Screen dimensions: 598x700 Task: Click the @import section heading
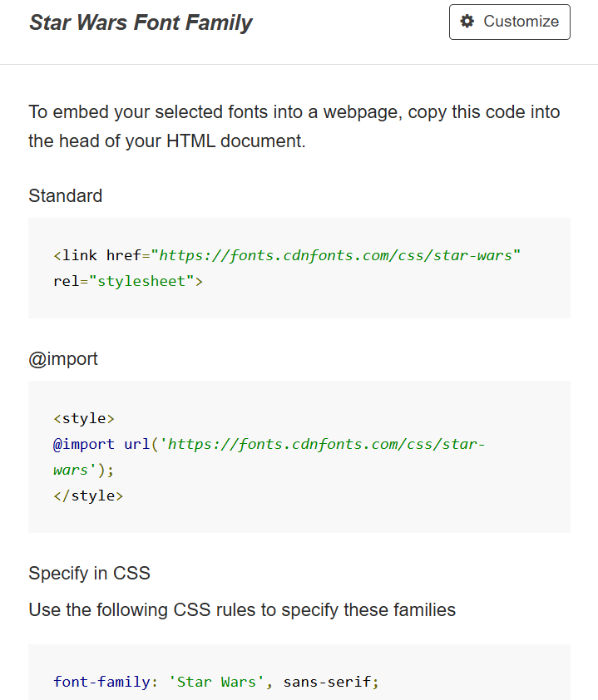point(63,359)
